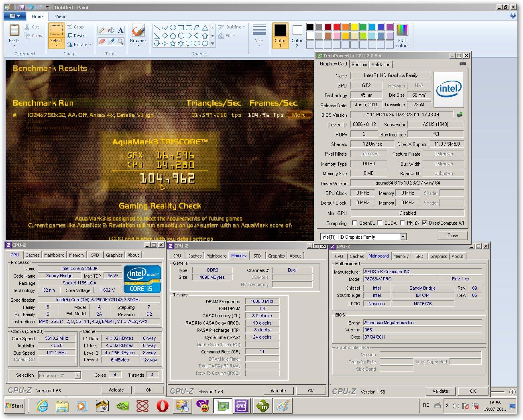Switch to the View ribbon tab
Image resolution: width=523 pixels, height=420 pixels.
(x=60, y=16)
